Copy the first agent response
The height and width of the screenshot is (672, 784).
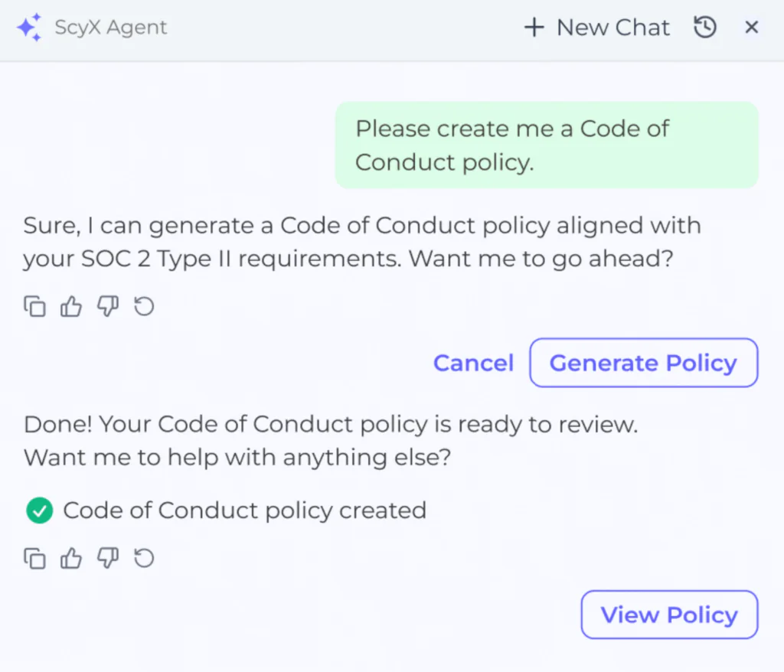click(x=34, y=305)
